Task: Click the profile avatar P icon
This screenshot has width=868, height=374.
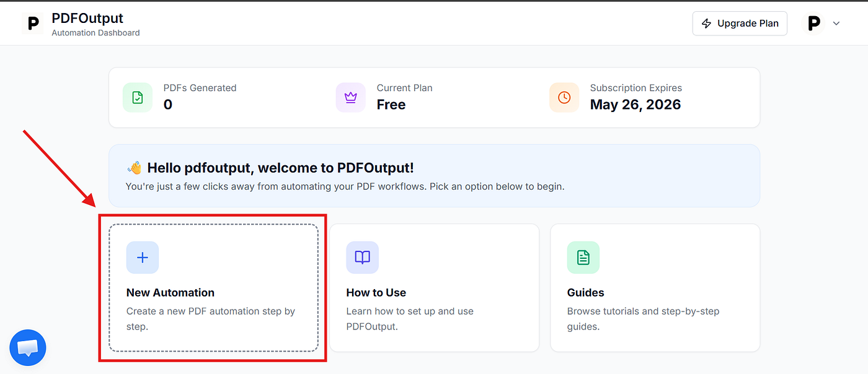Action: (813, 24)
